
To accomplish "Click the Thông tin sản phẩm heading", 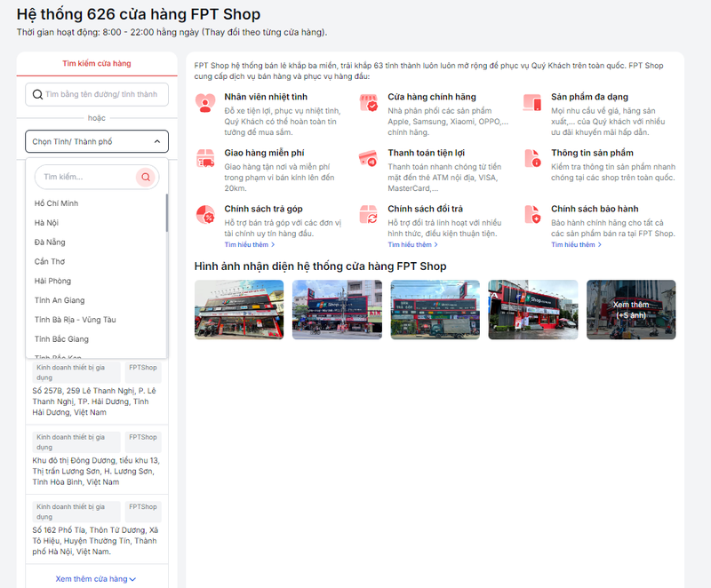I will [x=592, y=153].
